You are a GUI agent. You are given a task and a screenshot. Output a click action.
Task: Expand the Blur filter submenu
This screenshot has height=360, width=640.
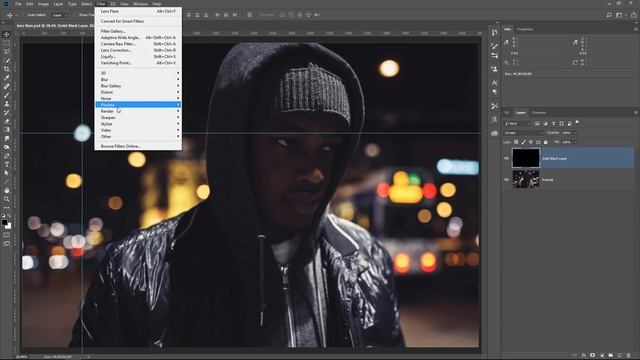138,79
